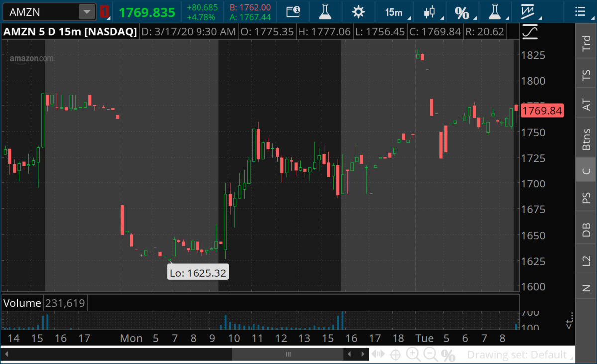The height and width of the screenshot is (364, 597).
Task: Click the Tue label on the time axis
Action: 424,338
